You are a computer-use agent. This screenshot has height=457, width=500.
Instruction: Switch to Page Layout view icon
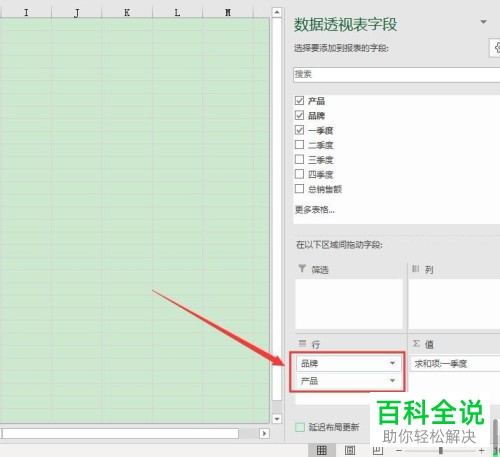point(350,451)
